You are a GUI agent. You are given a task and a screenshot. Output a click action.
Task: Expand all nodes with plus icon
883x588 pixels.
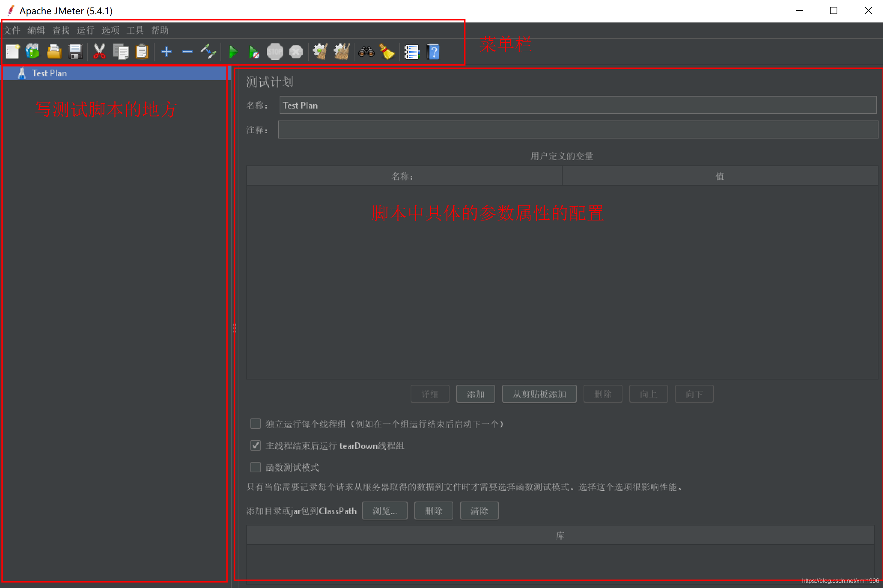click(x=167, y=52)
